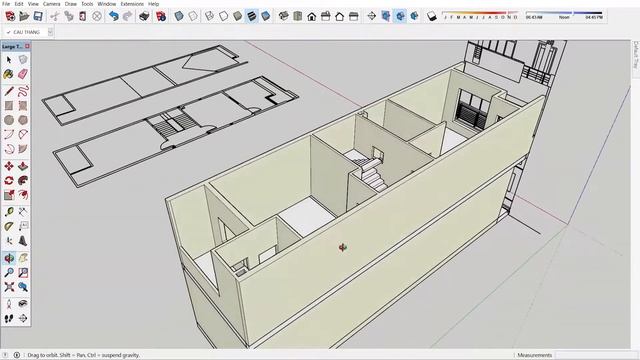This screenshot has height=360, width=640.
Task: Select the arrow Select tool
Action: click(9, 60)
